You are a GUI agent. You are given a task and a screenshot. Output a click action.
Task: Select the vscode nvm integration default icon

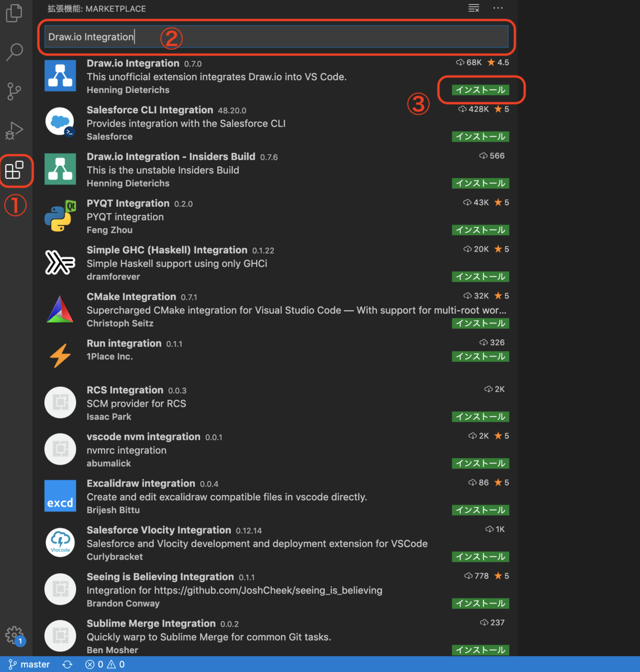[x=60, y=449]
